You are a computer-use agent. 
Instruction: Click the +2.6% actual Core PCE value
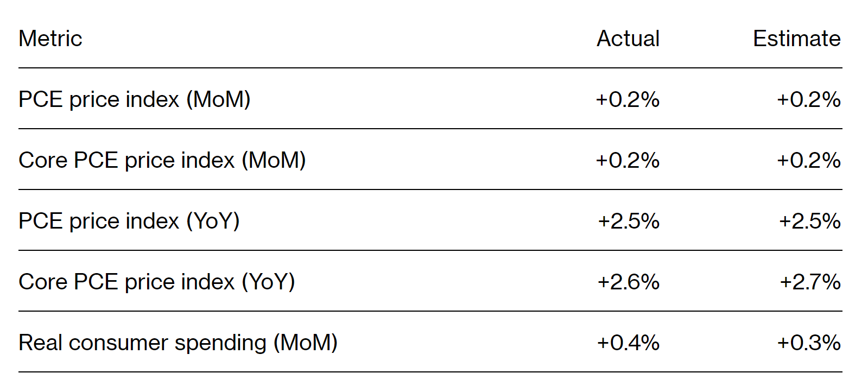[629, 282]
